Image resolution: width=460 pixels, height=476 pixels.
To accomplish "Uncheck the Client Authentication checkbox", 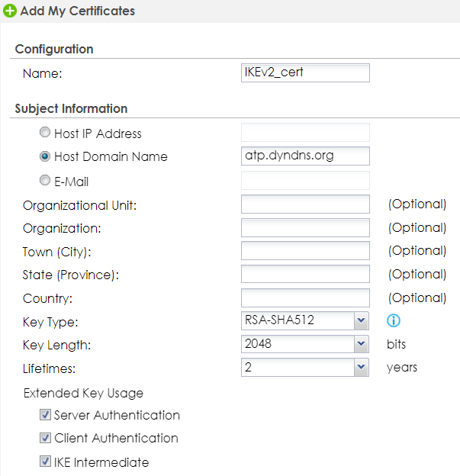I will coord(45,439).
